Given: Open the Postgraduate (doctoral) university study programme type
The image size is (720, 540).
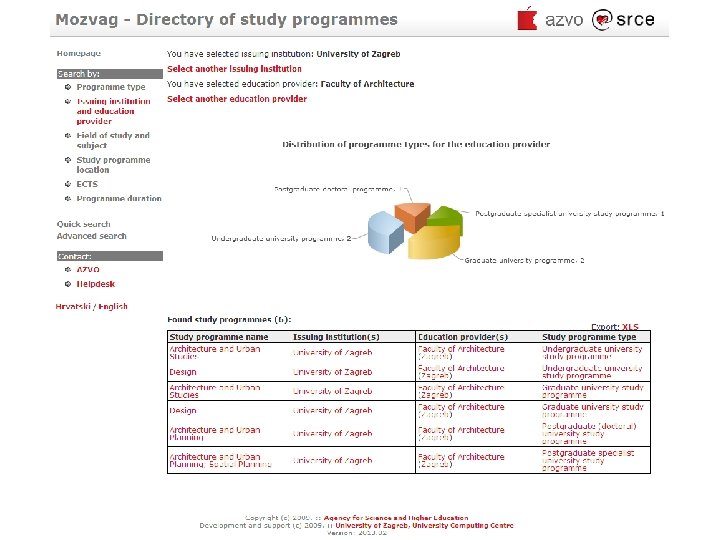Looking at the screenshot, I should 589,433.
